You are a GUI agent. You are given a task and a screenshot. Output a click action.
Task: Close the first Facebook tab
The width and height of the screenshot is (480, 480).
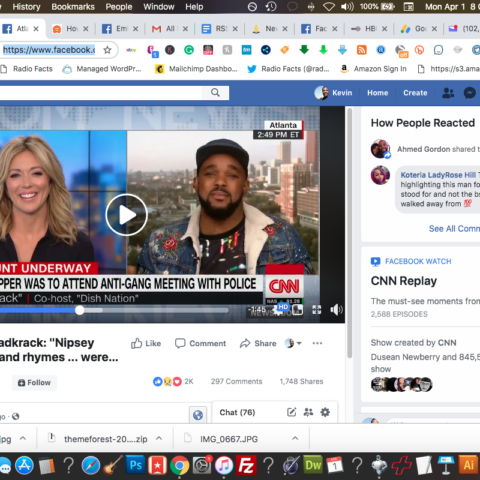[36, 29]
